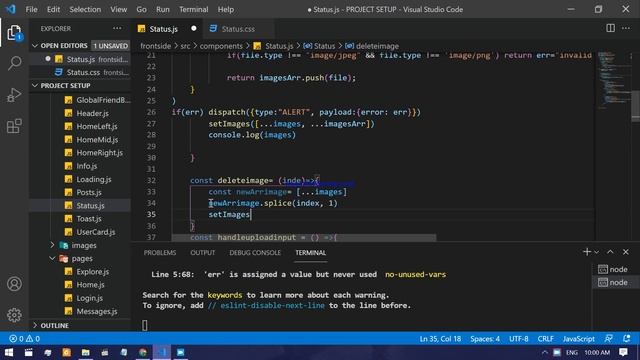Open the Windows action center icon
Image resolution: width=640 pixels, height=360 pixels.
(x=623, y=352)
